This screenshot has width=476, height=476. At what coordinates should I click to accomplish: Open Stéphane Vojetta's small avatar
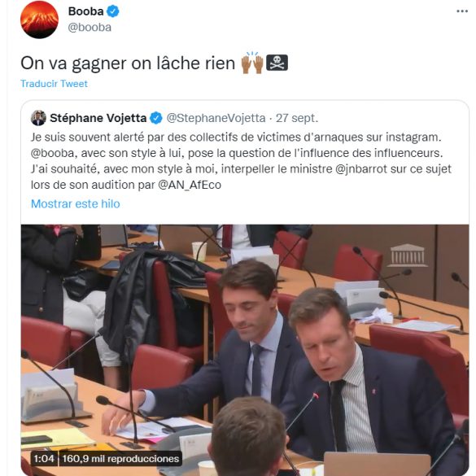coord(38,118)
